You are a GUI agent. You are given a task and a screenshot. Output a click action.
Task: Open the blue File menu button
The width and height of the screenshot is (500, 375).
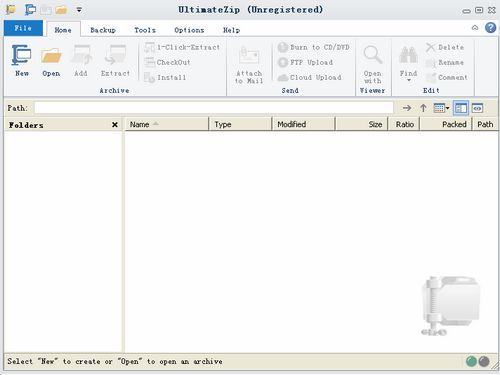click(x=23, y=28)
